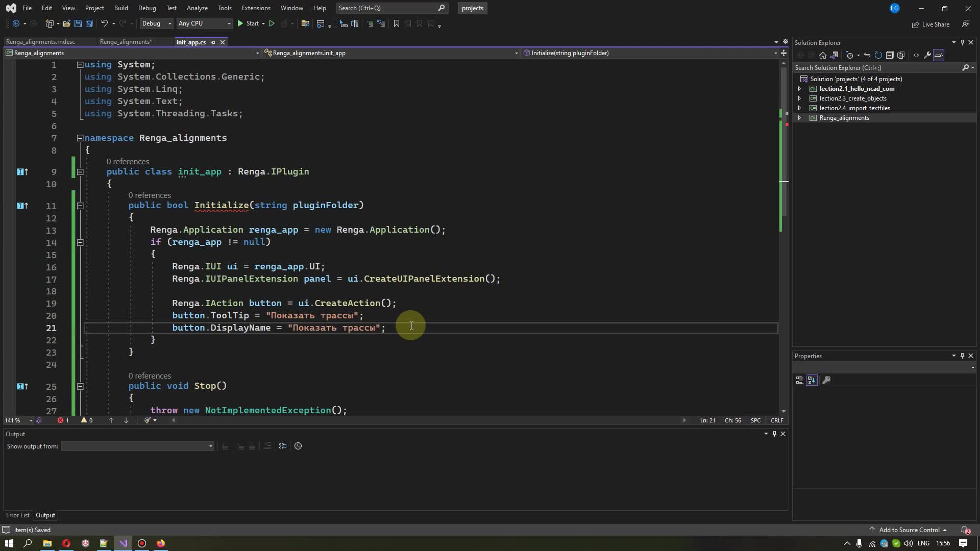This screenshot has width=980, height=551.
Task: Run without debugging using outlined play icon
Action: [x=272, y=23]
